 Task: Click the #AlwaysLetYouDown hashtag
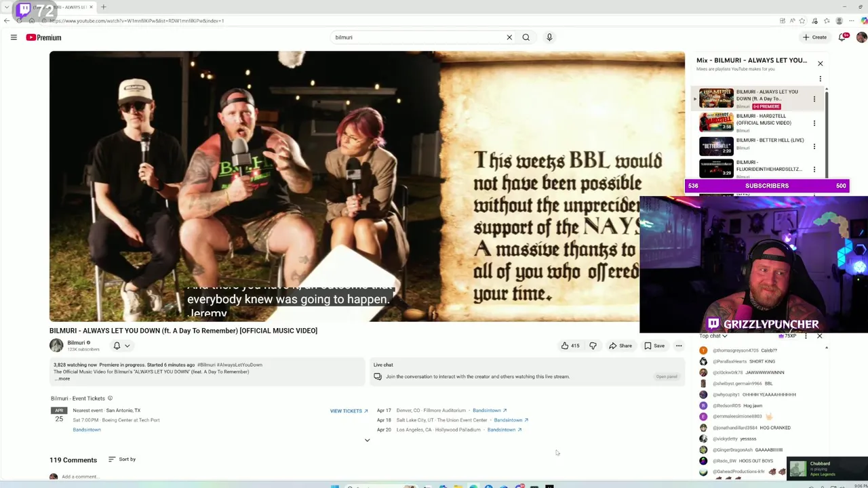239,365
